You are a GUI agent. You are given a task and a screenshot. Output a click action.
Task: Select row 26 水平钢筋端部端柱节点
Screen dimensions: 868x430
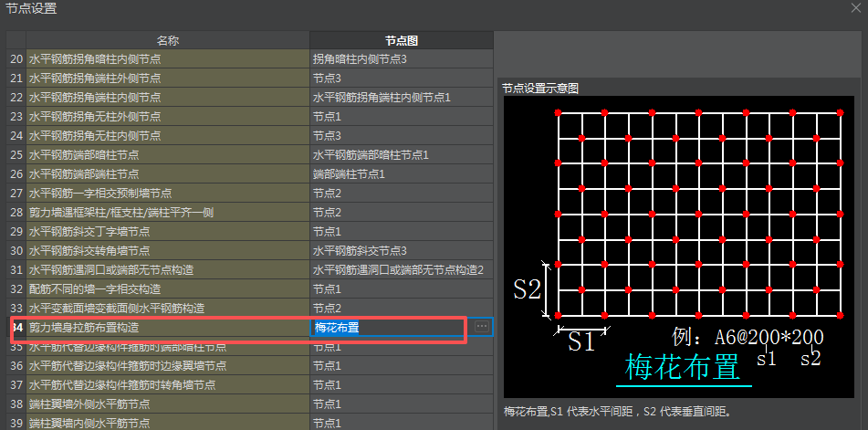[168, 173]
